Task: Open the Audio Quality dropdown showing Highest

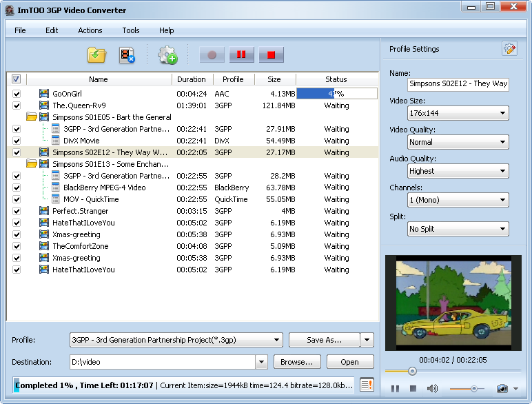Action: coord(458,171)
